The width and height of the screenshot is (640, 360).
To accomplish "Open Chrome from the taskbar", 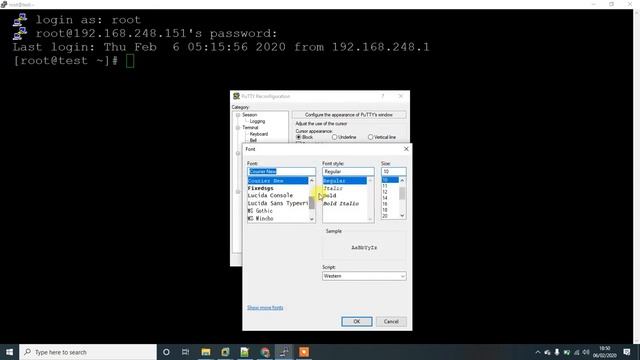I will tap(265, 352).
